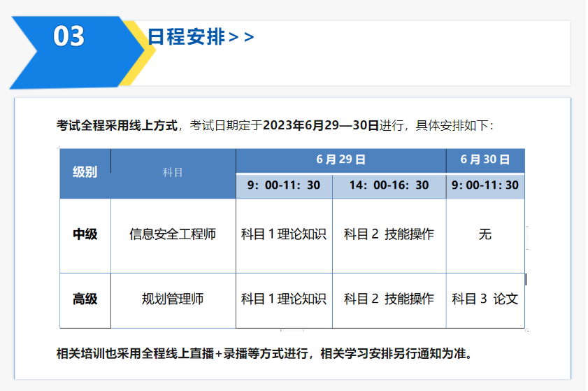Click the blue "03" arrow banner

pyautogui.click(x=70, y=36)
